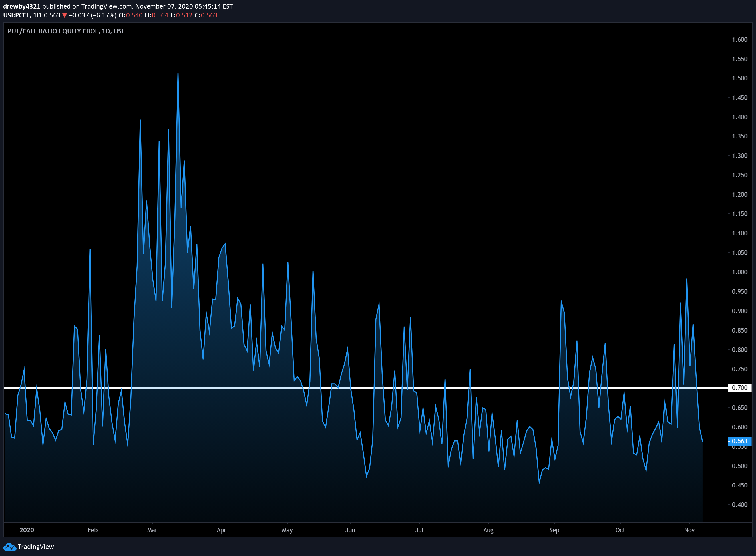Click the 0.400 price axis label
Screen dimensions: 756x556
(740, 505)
